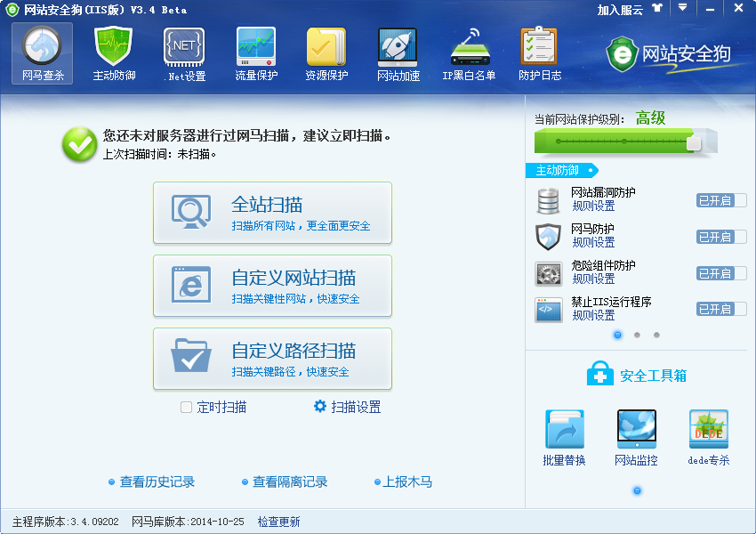Select the third protection page dot

pos(656,335)
